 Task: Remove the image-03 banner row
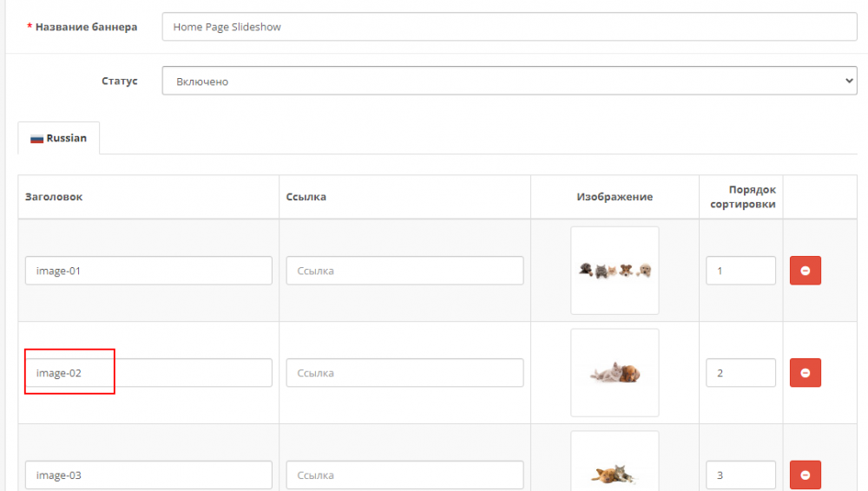[x=805, y=475]
